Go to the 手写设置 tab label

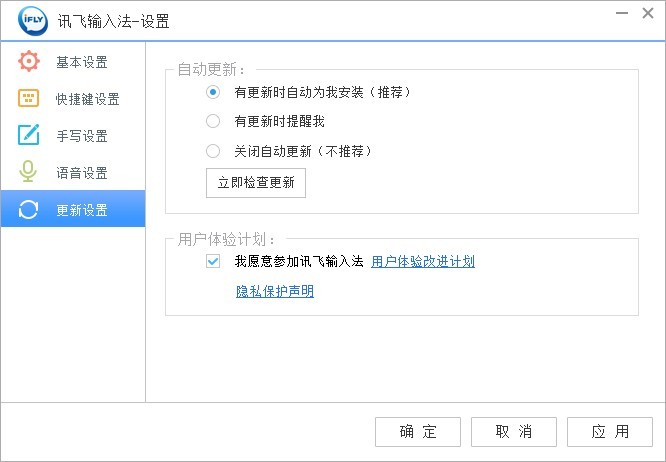tap(82, 136)
